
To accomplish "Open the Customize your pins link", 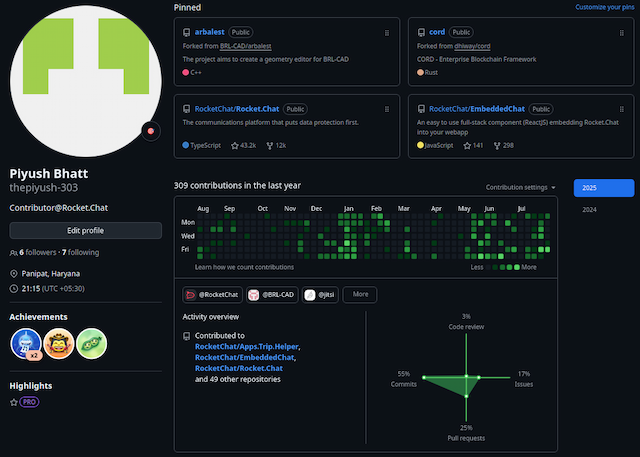I will point(604,7).
